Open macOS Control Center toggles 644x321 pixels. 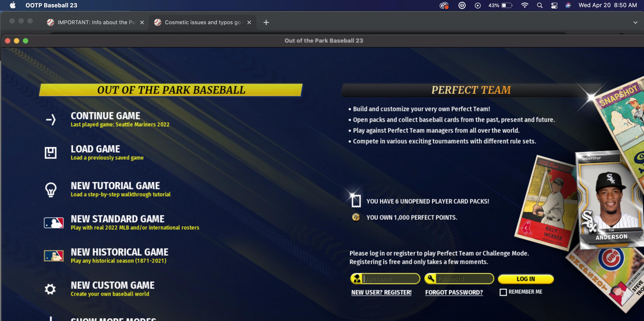pyautogui.click(x=554, y=5)
